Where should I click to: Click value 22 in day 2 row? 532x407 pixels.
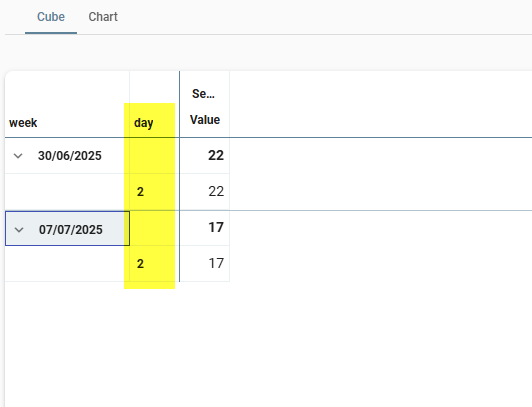[x=205, y=192]
